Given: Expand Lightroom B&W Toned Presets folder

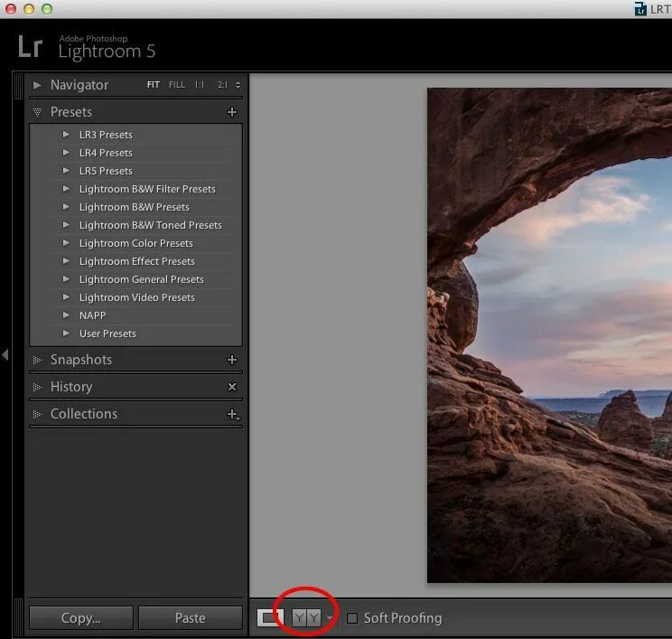Looking at the screenshot, I should coord(66,224).
